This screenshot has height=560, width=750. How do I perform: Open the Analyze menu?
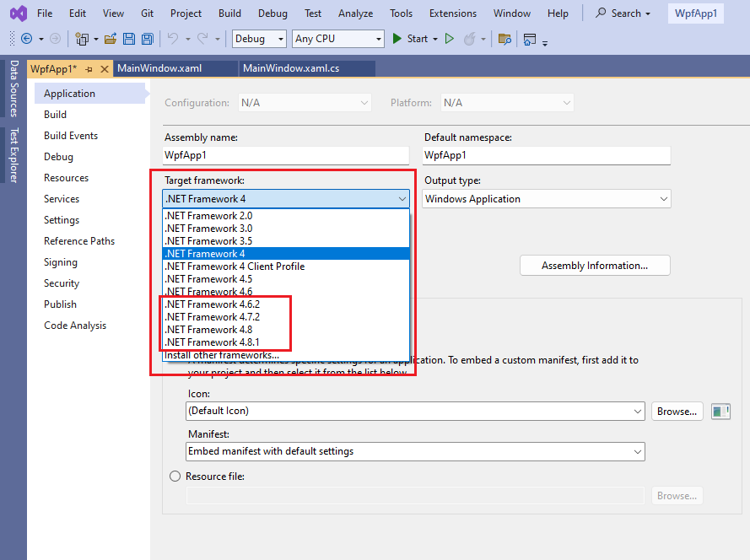click(x=355, y=13)
